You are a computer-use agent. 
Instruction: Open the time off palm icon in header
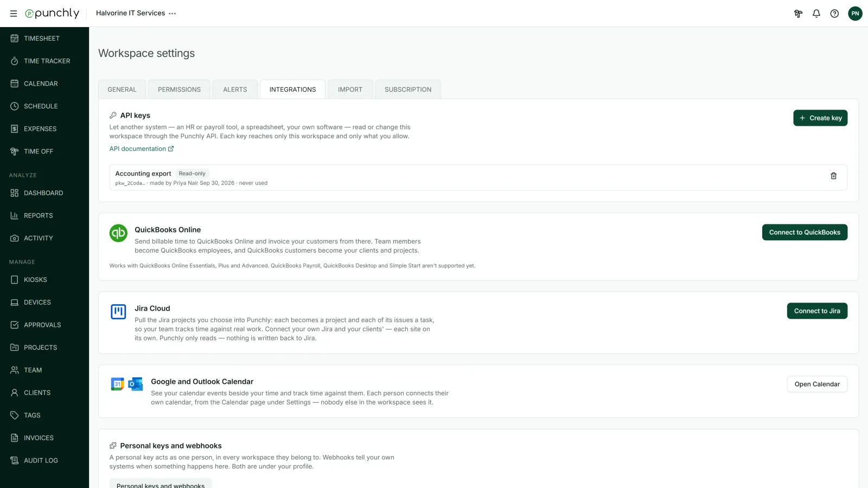tap(798, 14)
